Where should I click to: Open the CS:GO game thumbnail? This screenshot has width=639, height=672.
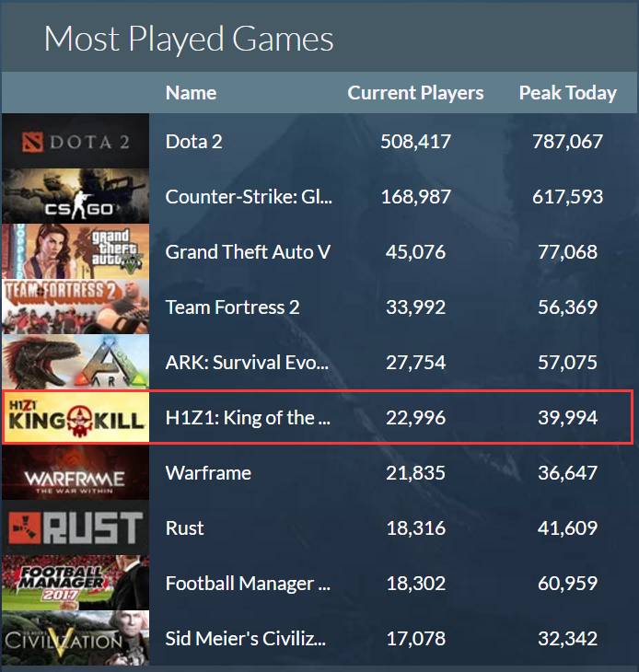(x=75, y=197)
